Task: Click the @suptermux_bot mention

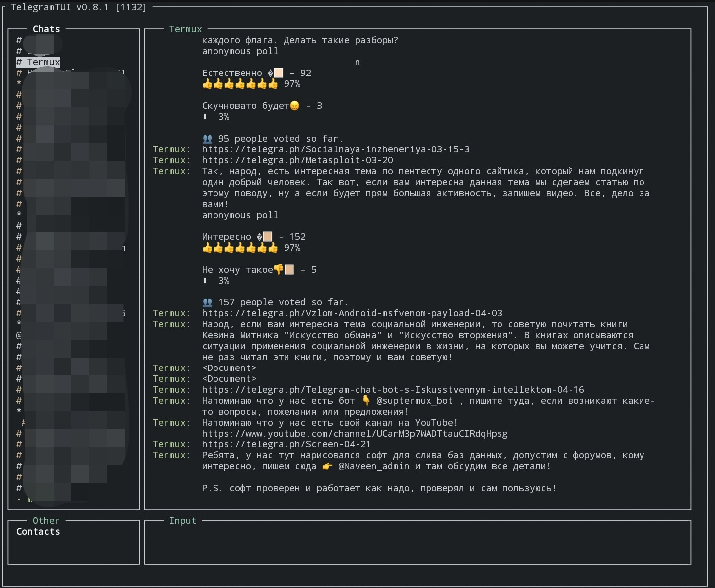Action: click(415, 401)
